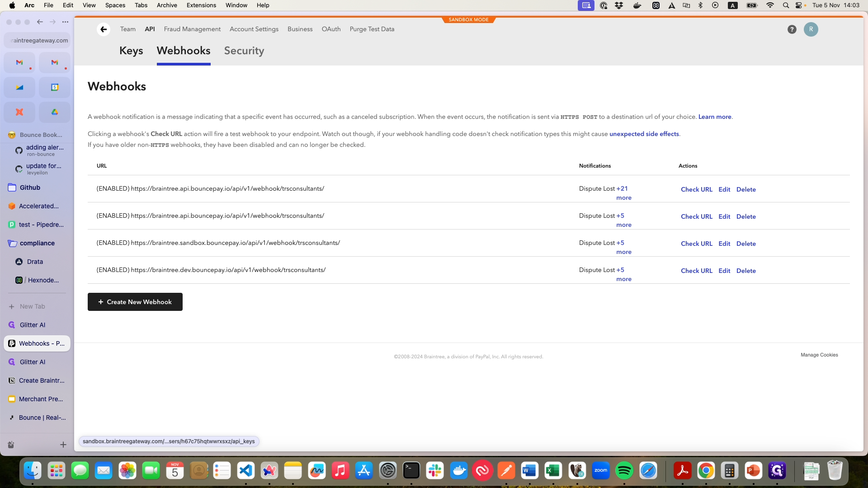Open the pinned blue mail app tab
The height and width of the screenshot is (488, 868).
(x=19, y=87)
